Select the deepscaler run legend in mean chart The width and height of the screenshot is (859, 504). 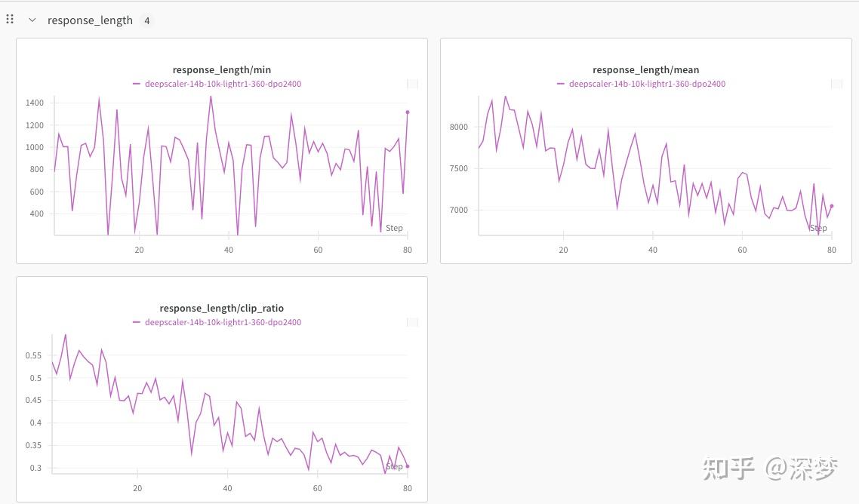(647, 84)
